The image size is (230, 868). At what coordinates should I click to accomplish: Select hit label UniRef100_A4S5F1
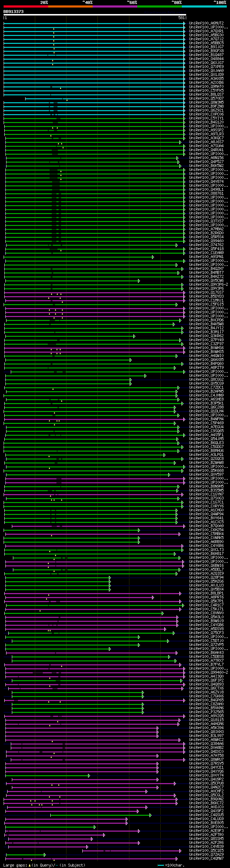click(206, 435)
